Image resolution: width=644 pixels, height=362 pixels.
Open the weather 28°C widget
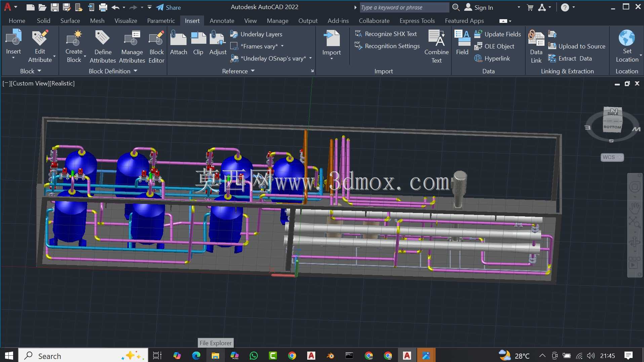pos(514,356)
